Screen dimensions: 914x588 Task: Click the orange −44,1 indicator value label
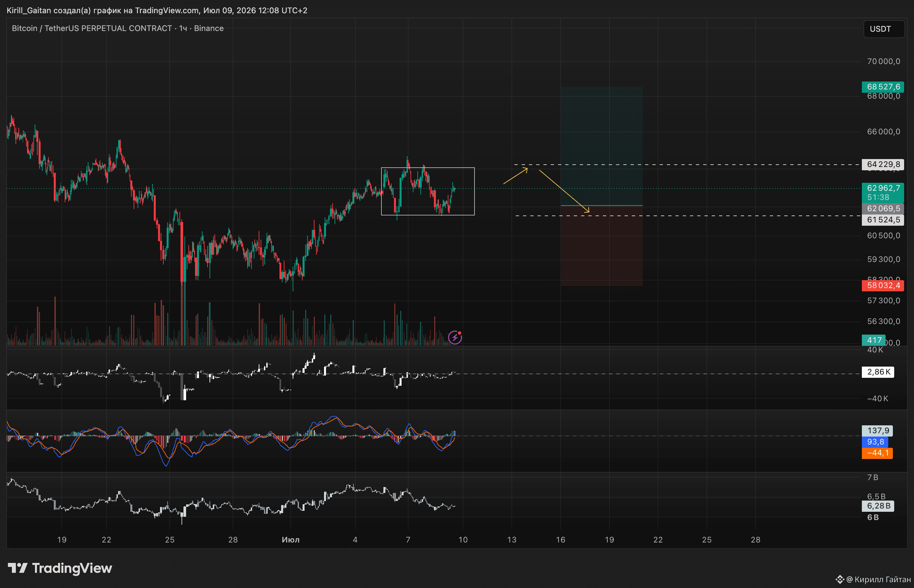pos(877,453)
